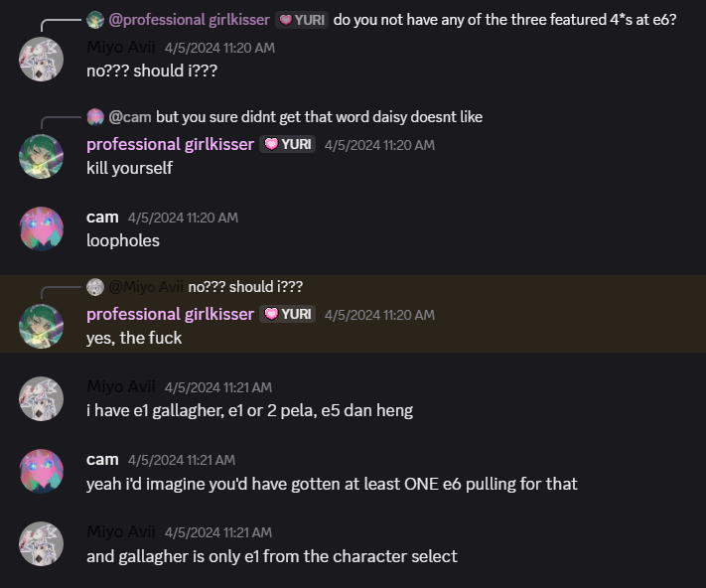Click avatar beside "gallagher is only e1" message
Screen dimensions: 706x588
pos(42,543)
